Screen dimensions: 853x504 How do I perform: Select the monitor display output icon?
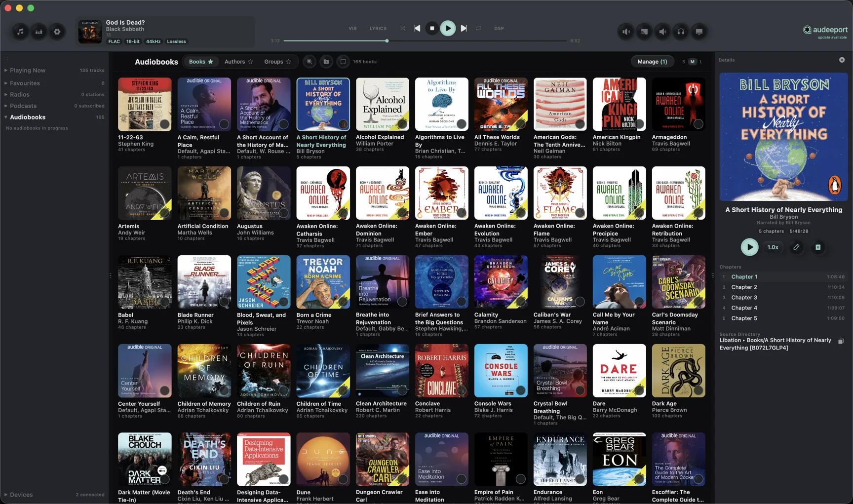point(699,32)
